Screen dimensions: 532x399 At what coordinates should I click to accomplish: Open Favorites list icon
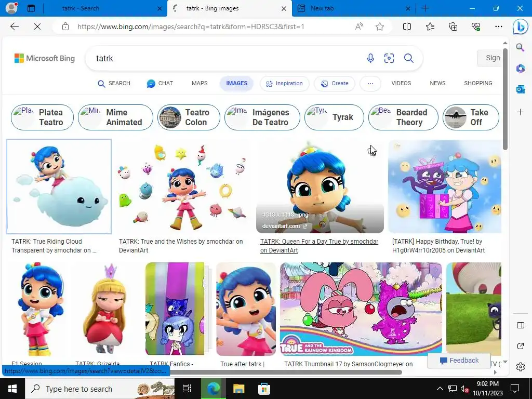[x=430, y=26]
